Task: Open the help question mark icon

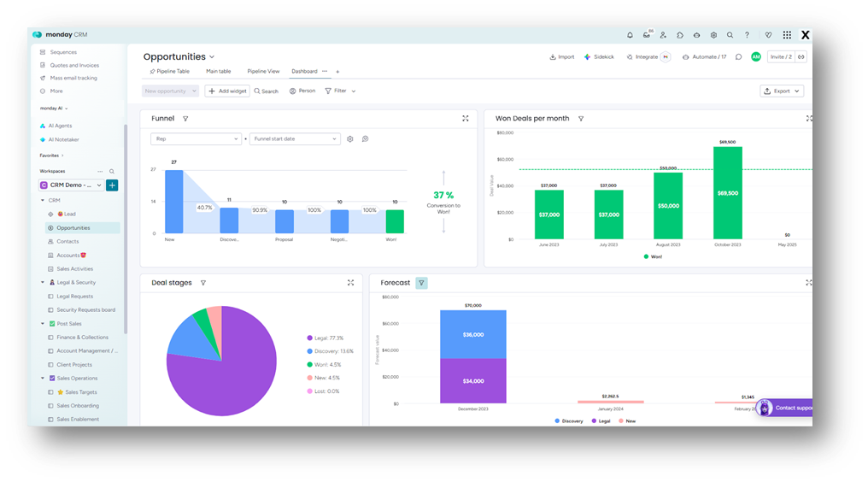Action: tap(747, 35)
